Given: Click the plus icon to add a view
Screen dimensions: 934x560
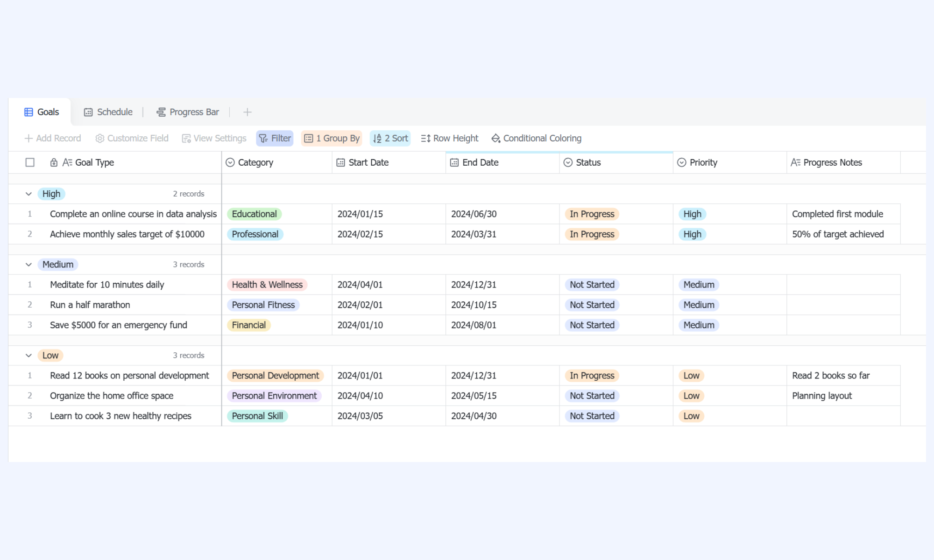Looking at the screenshot, I should [248, 112].
